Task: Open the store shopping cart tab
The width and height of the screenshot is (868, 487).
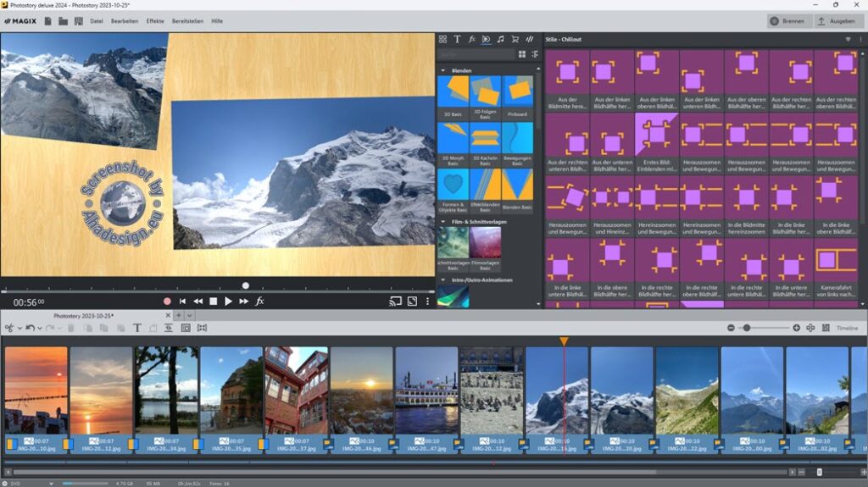Action: click(515, 39)
